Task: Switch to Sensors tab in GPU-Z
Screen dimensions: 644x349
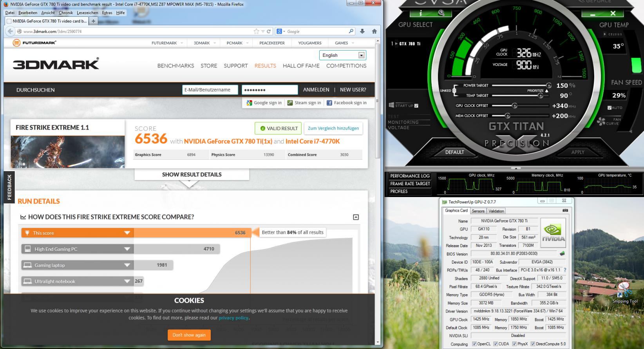Action: tap(478, 211)
